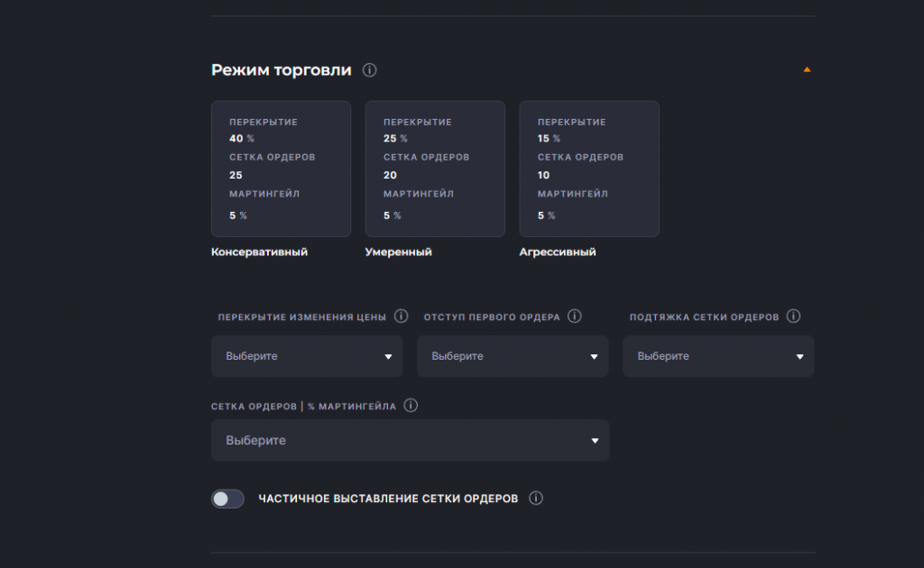Click the info icon for Частичное выставление сетки ордеров
924x568 pixels.
[537, 499]
